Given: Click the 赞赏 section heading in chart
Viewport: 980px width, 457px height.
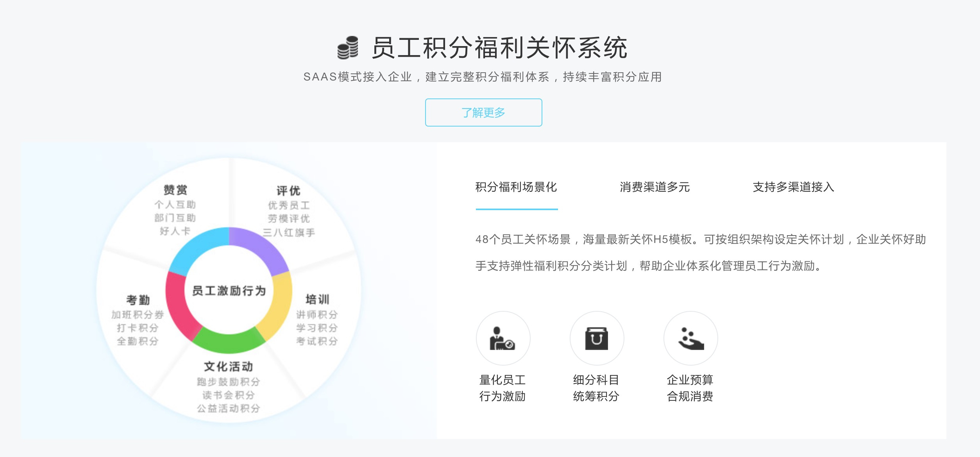Looking at the screenshot, I should (175, 190).
